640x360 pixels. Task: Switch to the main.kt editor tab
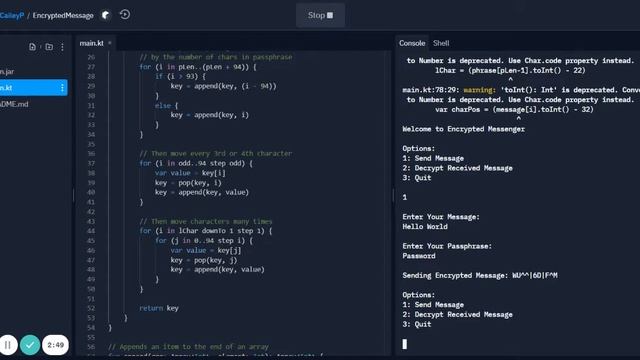(91, 43)
